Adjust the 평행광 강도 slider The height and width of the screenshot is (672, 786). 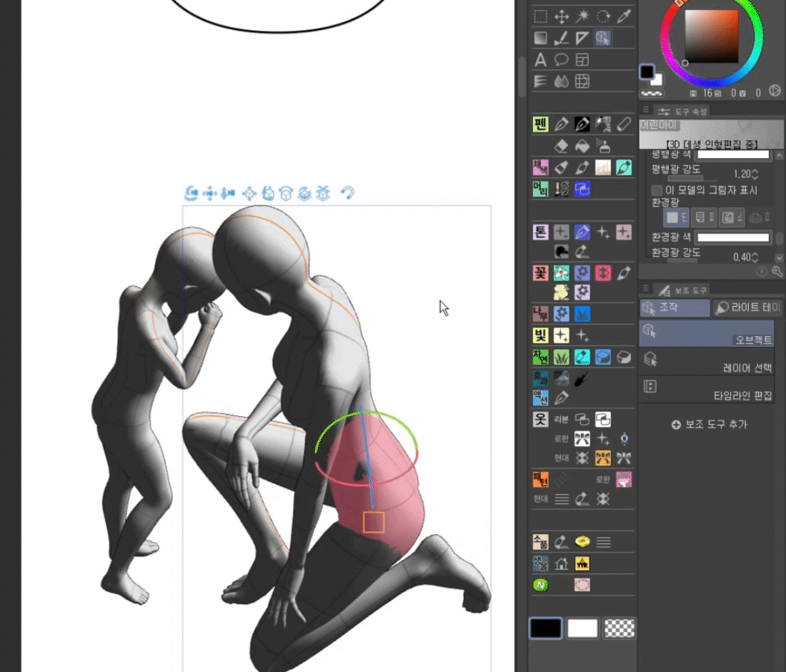(x=692, y=178)
